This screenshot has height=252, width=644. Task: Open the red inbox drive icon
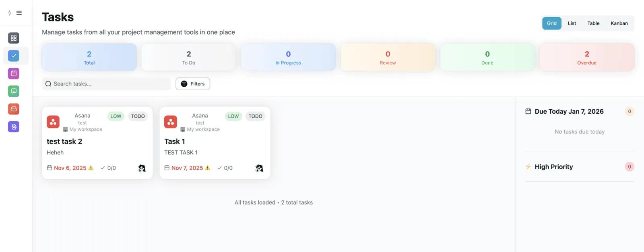[x=14, y=109]
